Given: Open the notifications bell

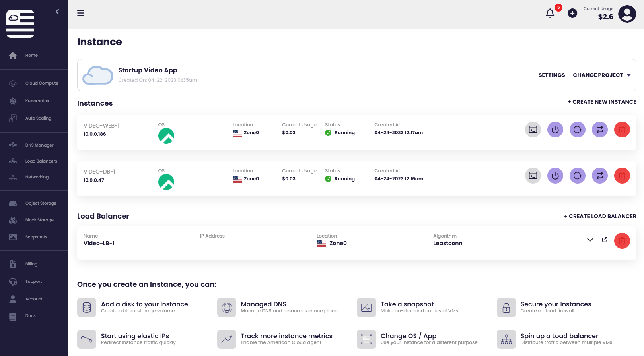Looking at the screenshot, I should [x=550, y=14].
